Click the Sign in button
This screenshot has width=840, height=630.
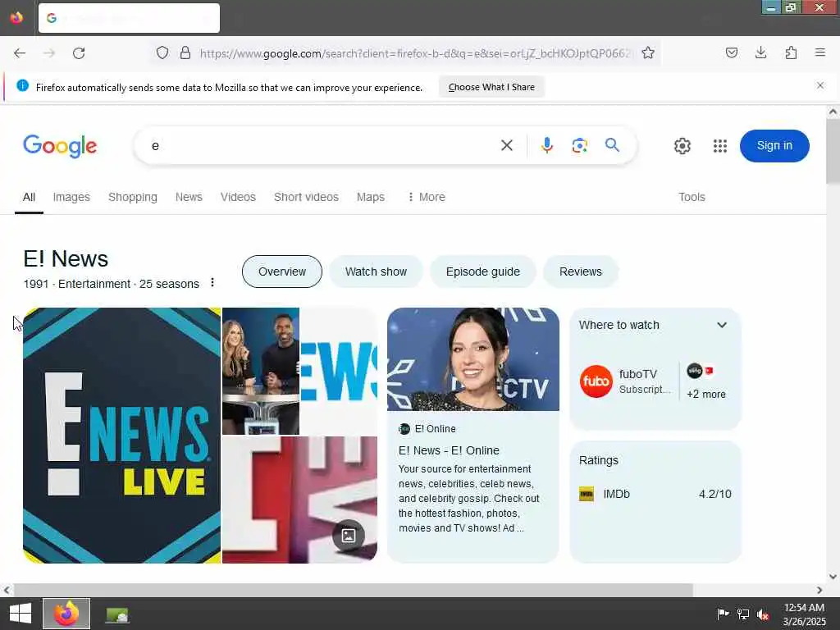click(x=774, y=146)
